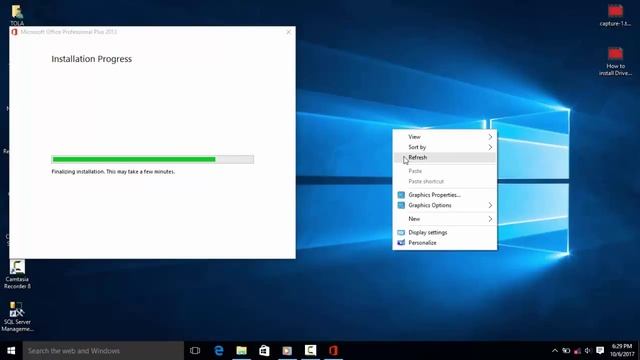Select the SQL Server Management desktop icon
This screenshot has height=360, width=640.
(x=17, y=317)
